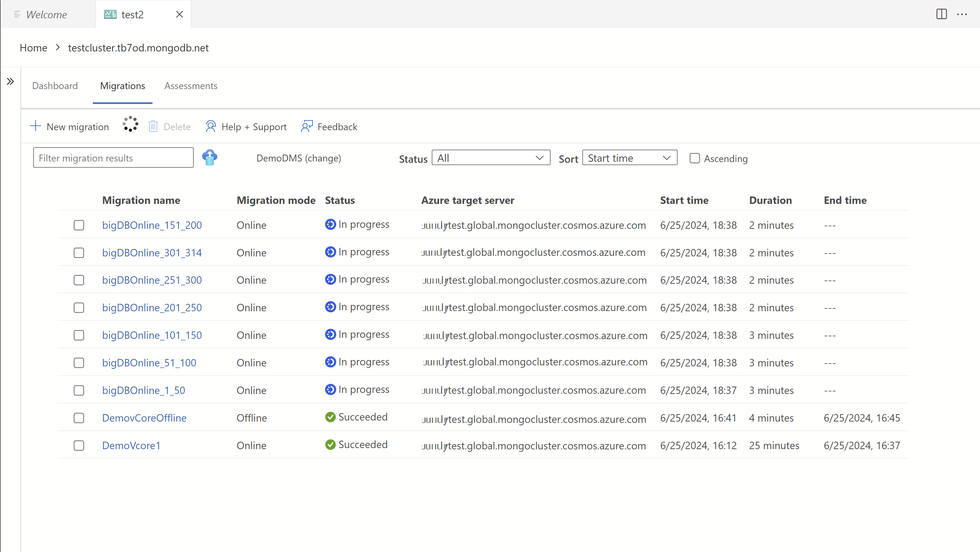Image resolution: width=980 pixels, height=552 pixels.
Task: Click the Help + Support icon
Action: coord(210,126)
